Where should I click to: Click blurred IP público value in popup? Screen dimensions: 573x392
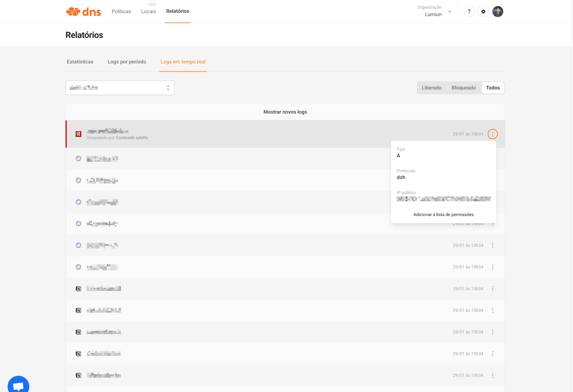(444, 199)
